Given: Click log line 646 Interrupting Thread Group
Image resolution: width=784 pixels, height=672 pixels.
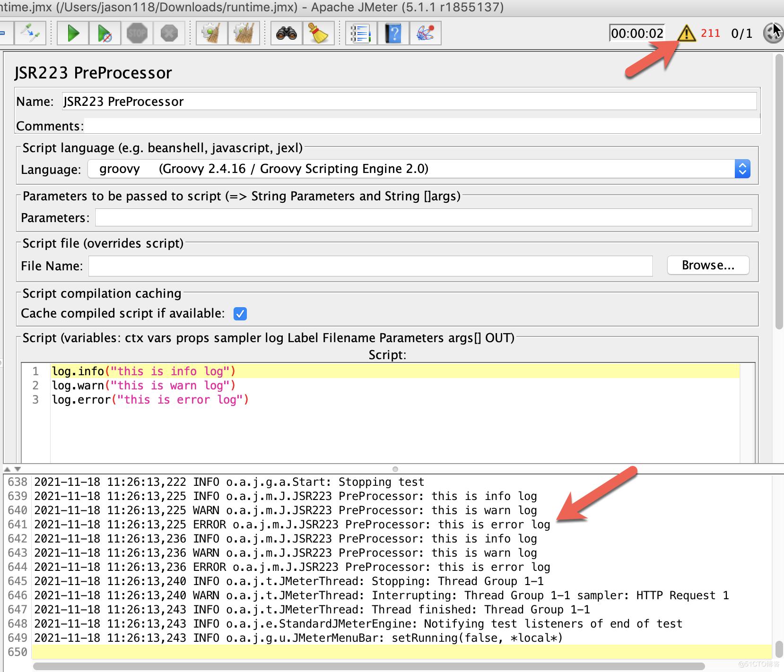Looking at the screenshot, I should [382, 595].
